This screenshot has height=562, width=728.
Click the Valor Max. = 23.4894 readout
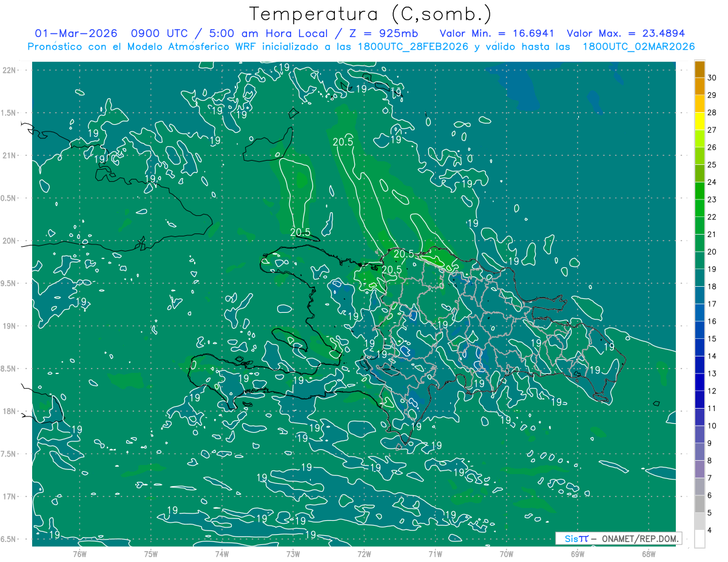[x=625, y=33]
